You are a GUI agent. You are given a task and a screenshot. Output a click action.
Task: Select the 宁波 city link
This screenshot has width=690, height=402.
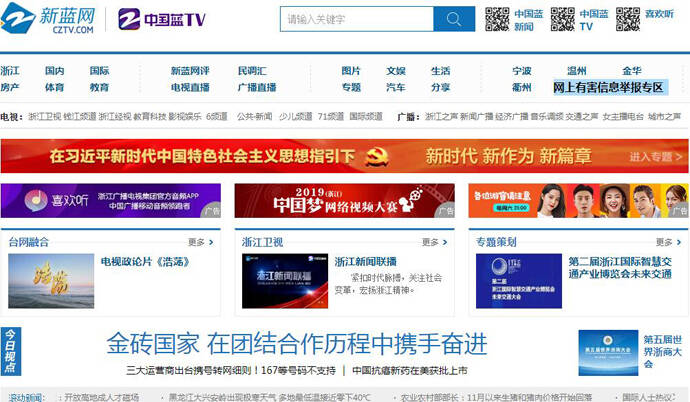point(522,71)
